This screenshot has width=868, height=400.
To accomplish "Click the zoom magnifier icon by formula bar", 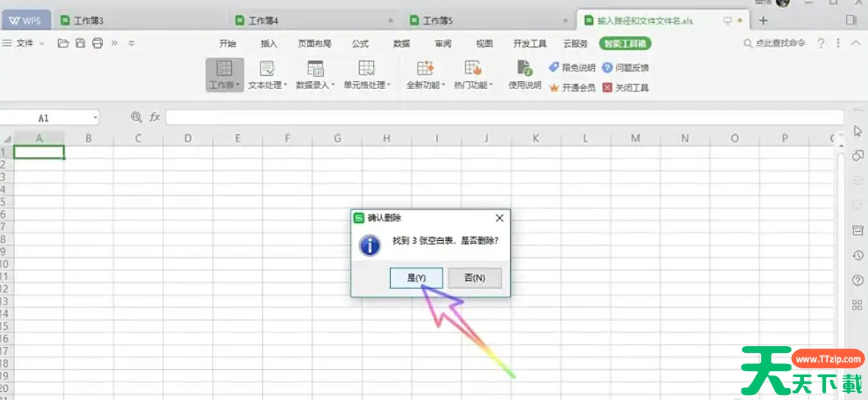I will [136, 117].
